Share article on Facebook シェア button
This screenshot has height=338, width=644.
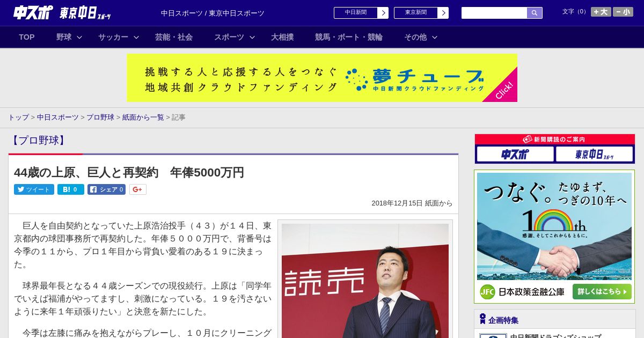pos(107,189)
